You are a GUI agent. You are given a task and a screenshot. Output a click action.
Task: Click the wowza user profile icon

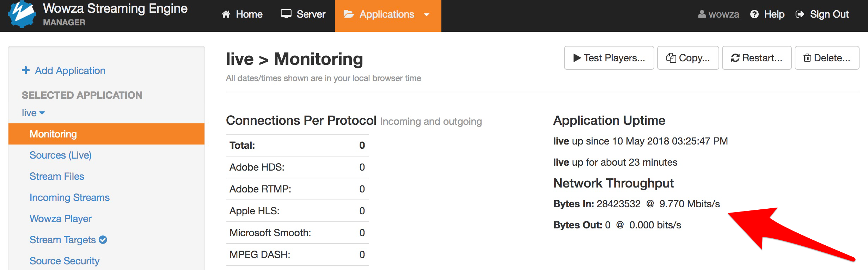[x=702, y=14]
